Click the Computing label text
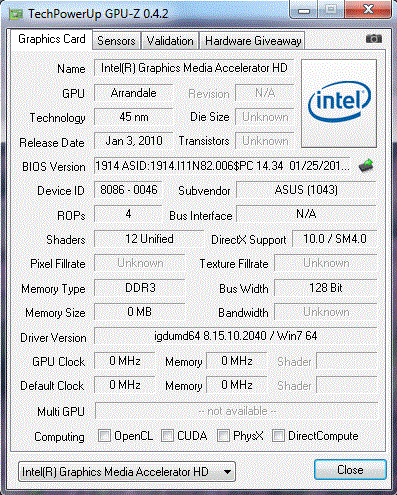This screenshot has width=397, height=495. point(59,437)
